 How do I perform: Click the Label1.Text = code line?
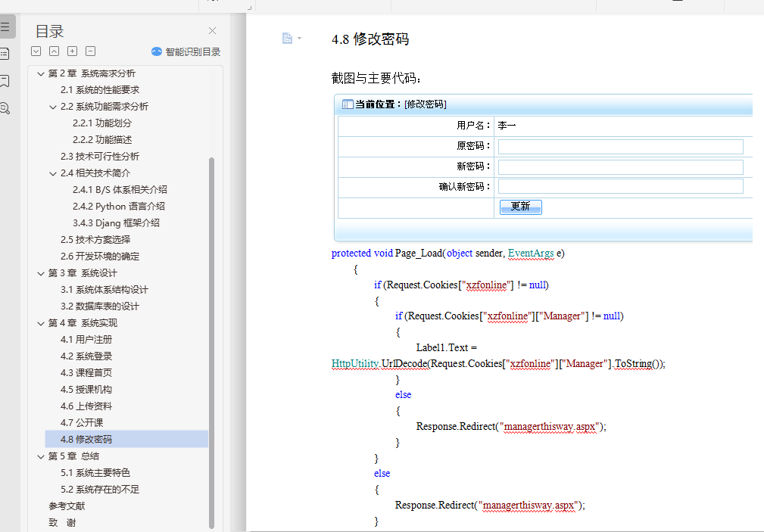point(446,347)
